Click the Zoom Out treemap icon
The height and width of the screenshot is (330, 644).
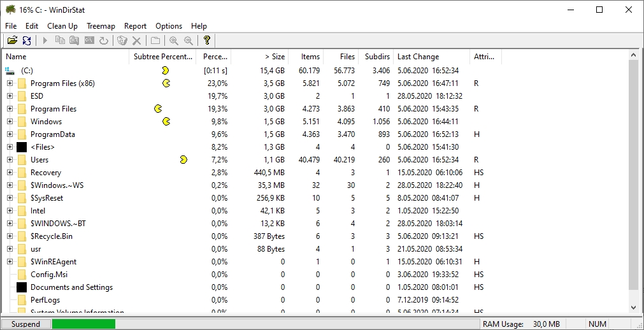pos(188,40)
